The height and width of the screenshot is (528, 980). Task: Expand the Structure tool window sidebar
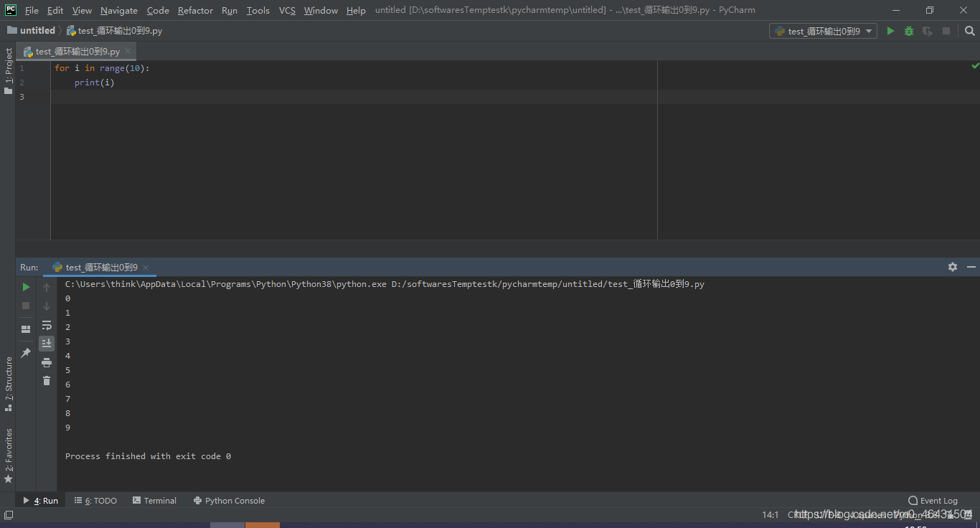pyautogui.click(x=9, y=383)
